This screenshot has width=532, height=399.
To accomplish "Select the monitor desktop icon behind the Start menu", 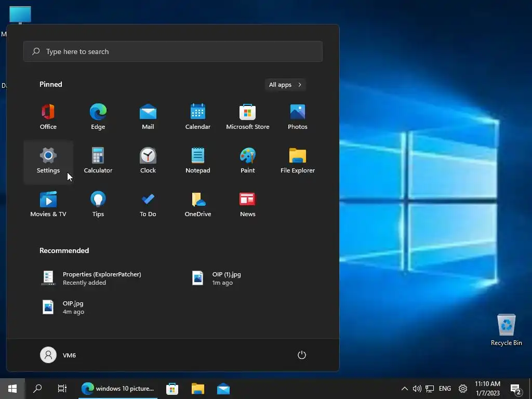I will click(x=20, y=15).
